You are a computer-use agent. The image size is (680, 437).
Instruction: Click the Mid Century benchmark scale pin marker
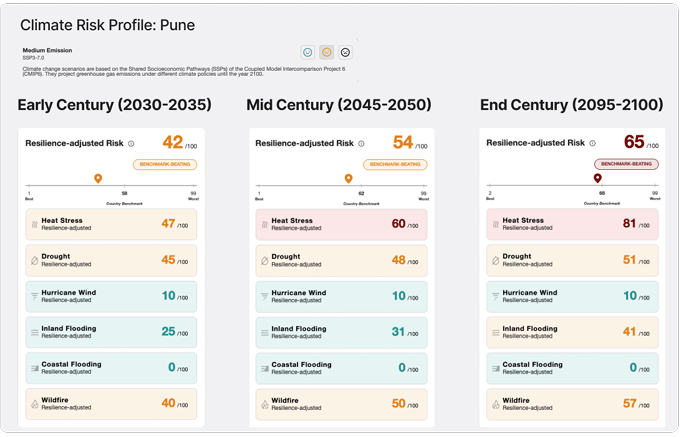point(348,179)
